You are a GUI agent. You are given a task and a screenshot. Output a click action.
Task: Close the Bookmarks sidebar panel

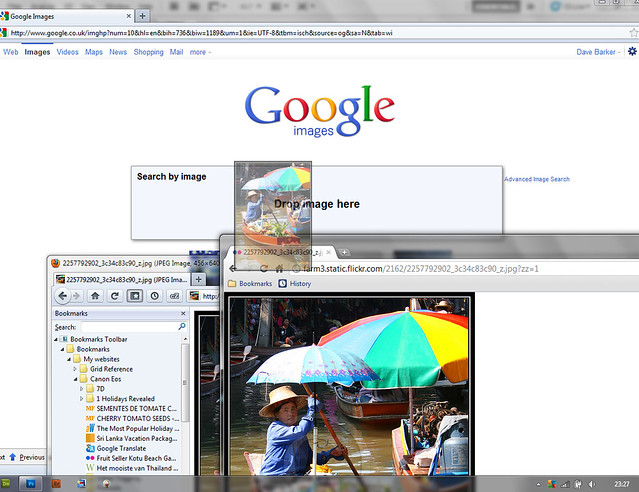(x=184, y=313)
